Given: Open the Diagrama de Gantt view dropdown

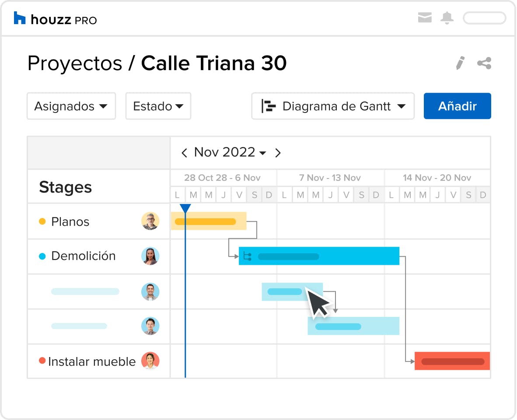Looking at the screenshot, I should click(333, 106).
